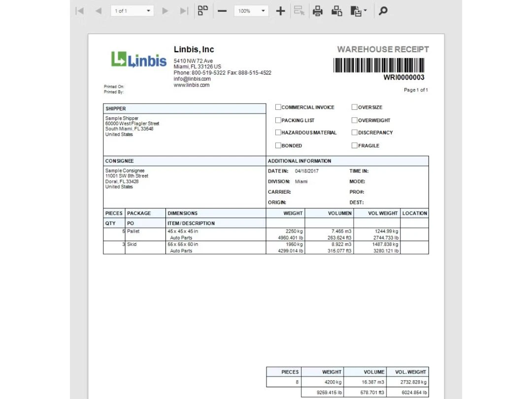Viewport: 532px width, 399px height.
Task: Click the next page navigation arrow
Action: click(165, 10)
